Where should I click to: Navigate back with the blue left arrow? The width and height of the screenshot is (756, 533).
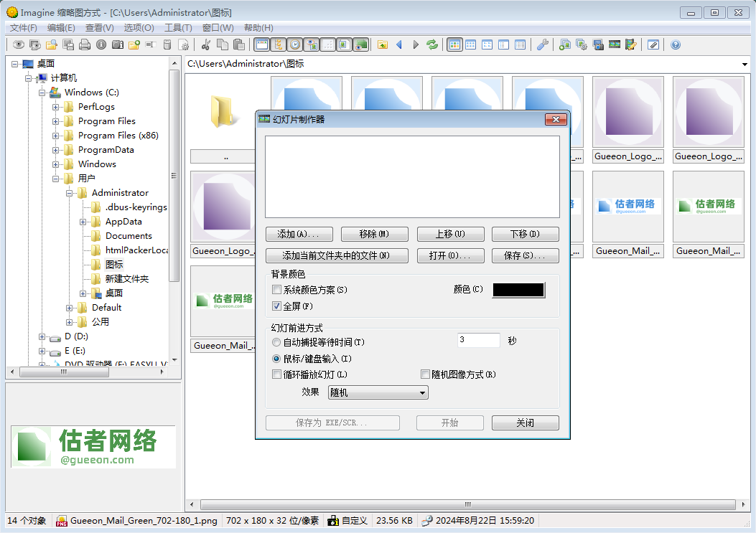399,44
